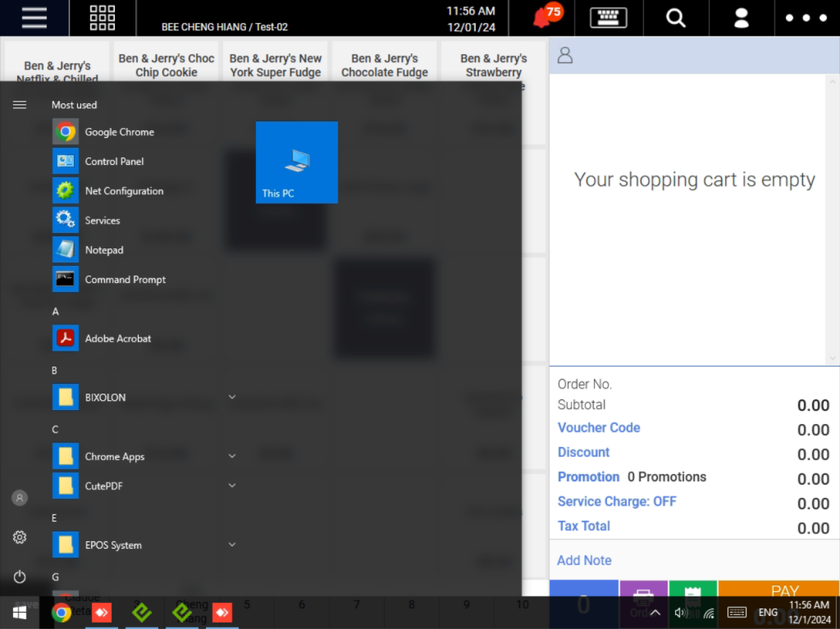Click the customer icon above the cart
Viewport: 840px width, 629px height.
point(564,56)
